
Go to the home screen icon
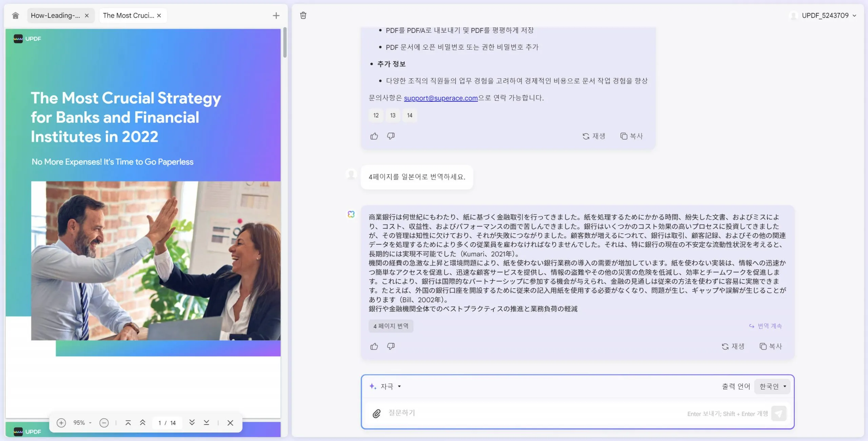(15, 16)
